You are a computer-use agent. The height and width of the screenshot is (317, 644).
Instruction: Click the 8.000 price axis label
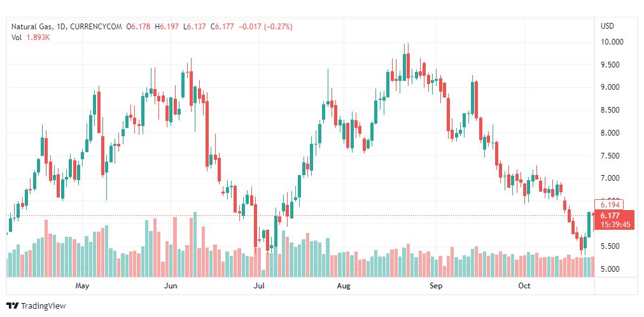click(610, 133)
